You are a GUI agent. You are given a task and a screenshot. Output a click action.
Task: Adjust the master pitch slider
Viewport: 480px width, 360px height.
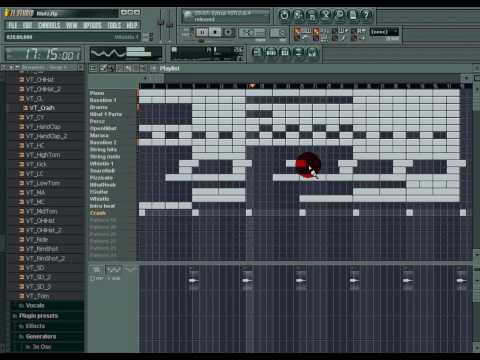pyautogui.click(x=169, y=25)
